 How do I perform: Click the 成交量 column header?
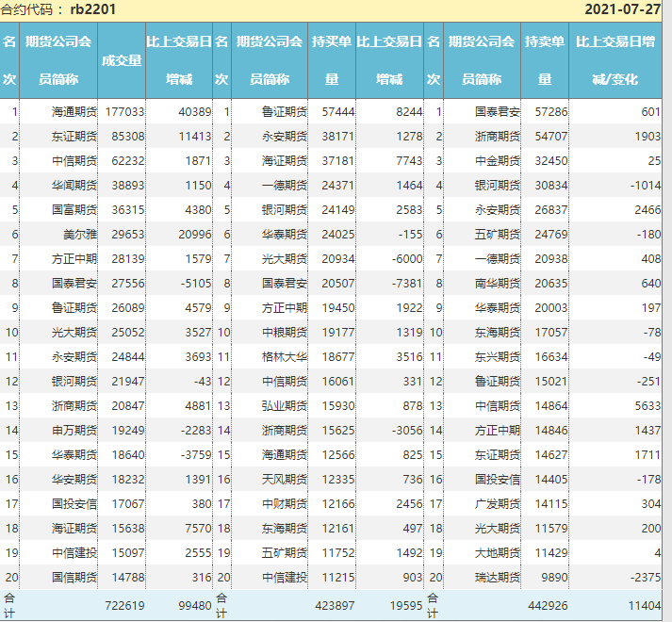(x=122, y=60)
